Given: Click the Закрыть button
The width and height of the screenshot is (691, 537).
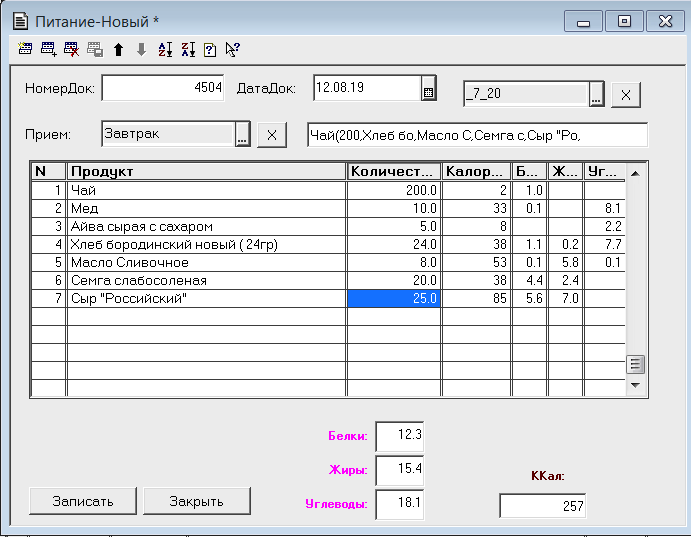Looking at the screenshot, I should tap(196, 501).
